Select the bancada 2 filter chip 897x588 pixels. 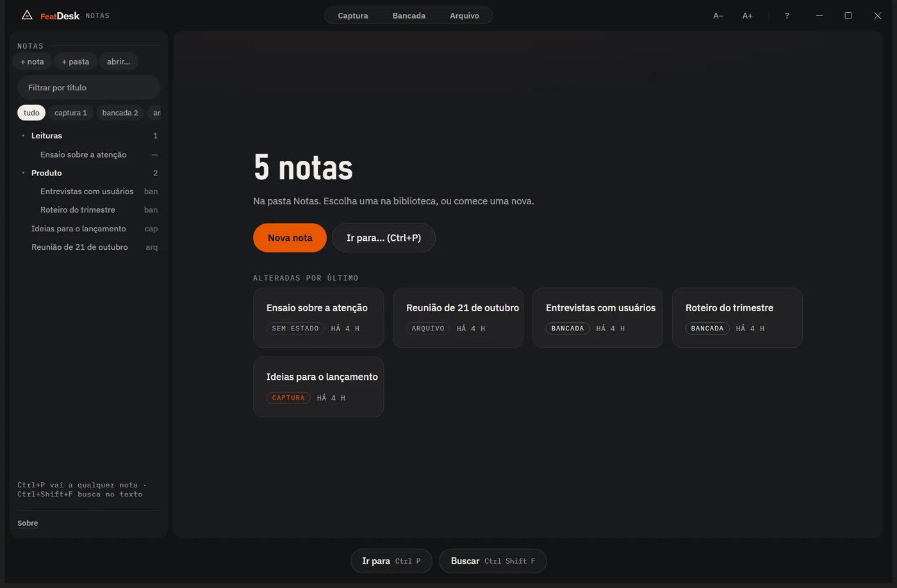[120, 113]
